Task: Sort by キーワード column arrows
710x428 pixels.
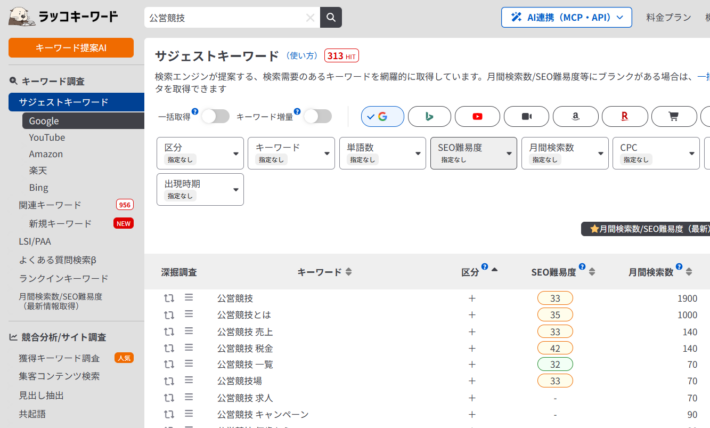Action: coord(348,272)
